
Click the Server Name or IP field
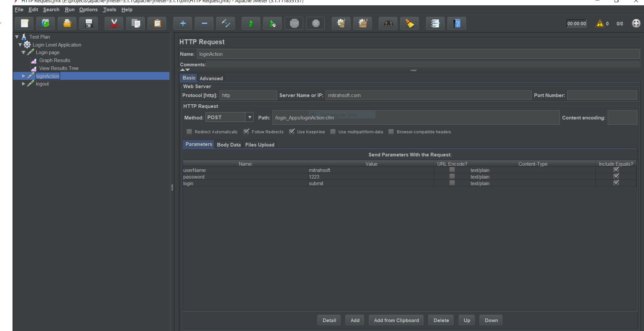tap(428, 95)
